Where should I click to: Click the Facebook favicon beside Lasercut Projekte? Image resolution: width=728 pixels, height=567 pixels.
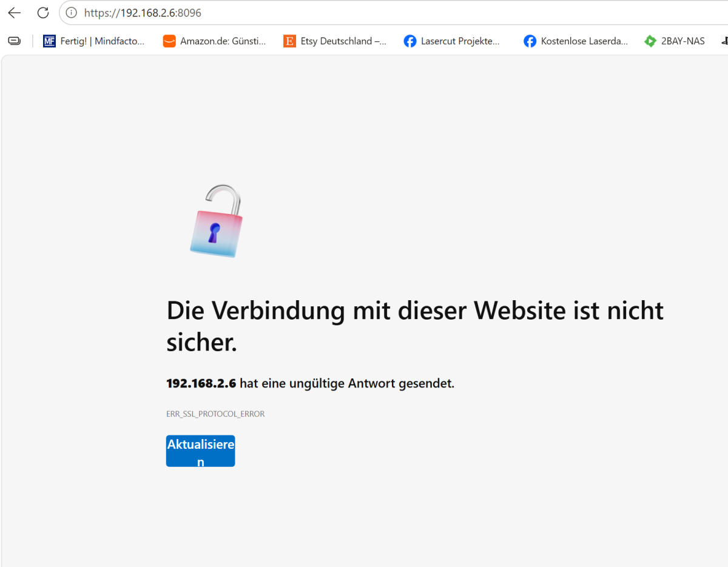point(410,41)
